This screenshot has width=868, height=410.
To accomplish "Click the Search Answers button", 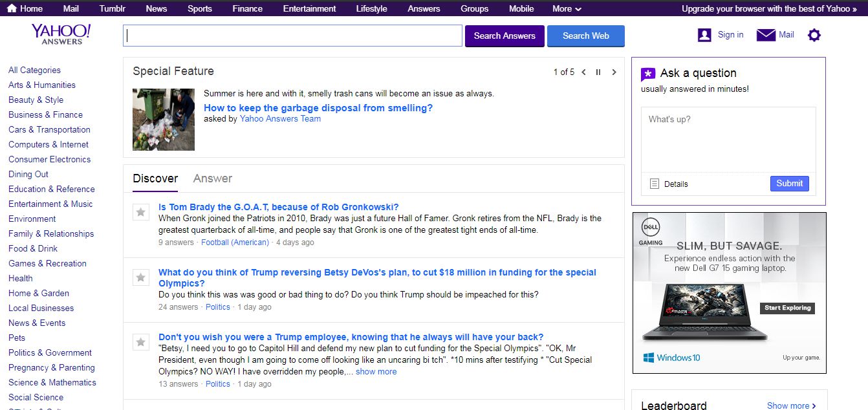I will click(505, 36).
